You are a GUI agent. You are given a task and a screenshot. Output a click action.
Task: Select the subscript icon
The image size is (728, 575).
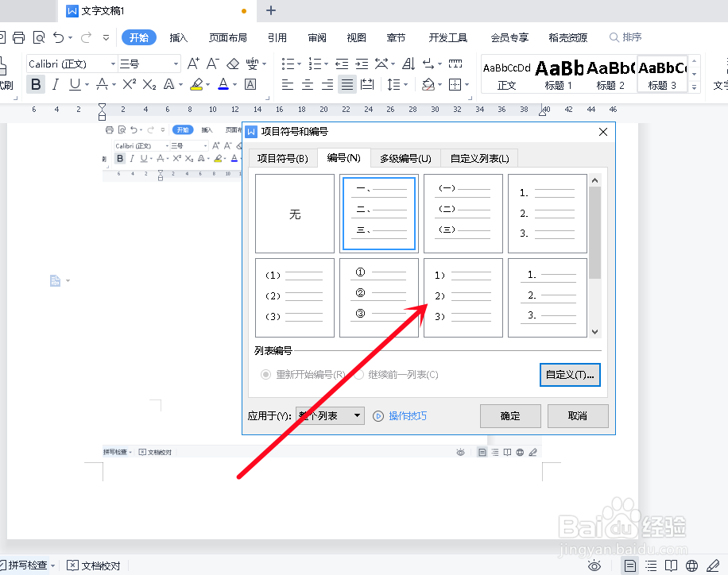(x=149, y=83)
